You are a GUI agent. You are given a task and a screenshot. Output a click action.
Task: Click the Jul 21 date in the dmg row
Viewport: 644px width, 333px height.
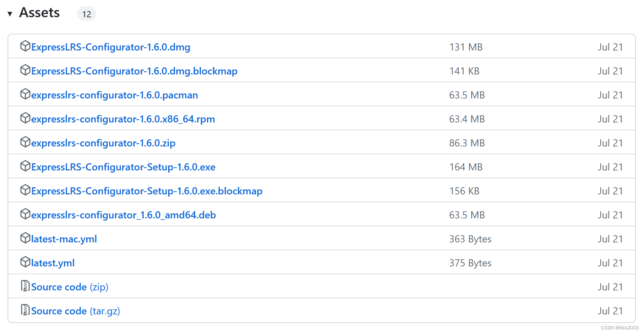610,47
